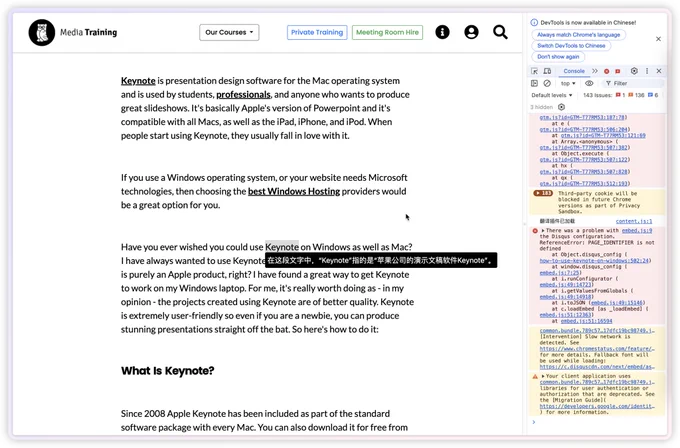Activate DevTools inspect element picker icon
The height and width of the screenshot is (448, 680).
pos(534,71)
